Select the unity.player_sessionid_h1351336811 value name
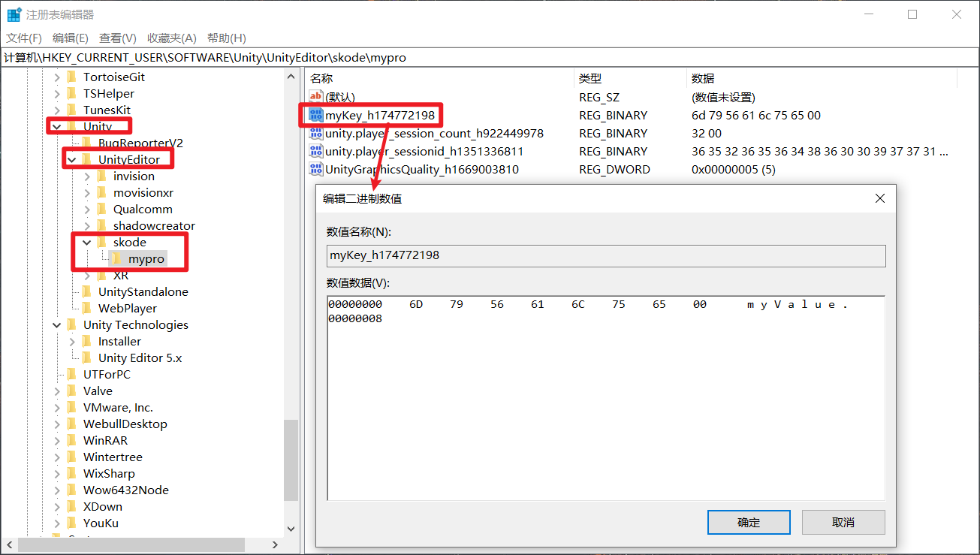Image resolution: width=980 pixels, height=555 pixels. click(424, 151)
